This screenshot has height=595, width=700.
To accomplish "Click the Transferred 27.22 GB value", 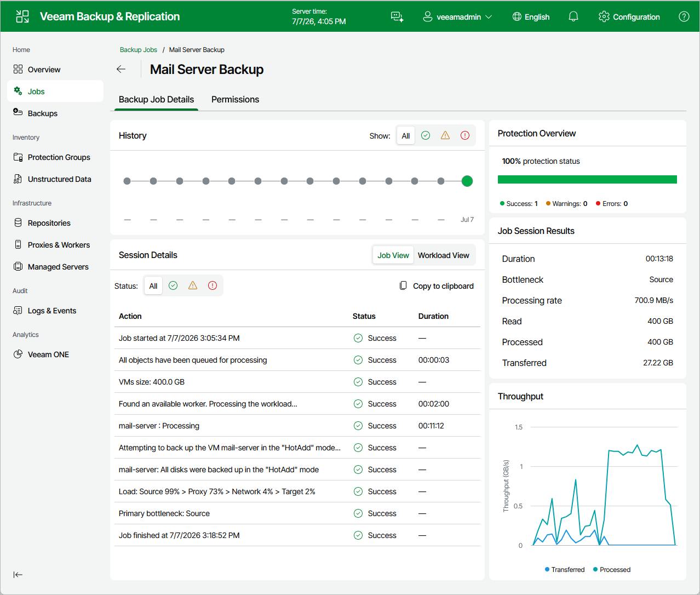I will coord(658,363).
